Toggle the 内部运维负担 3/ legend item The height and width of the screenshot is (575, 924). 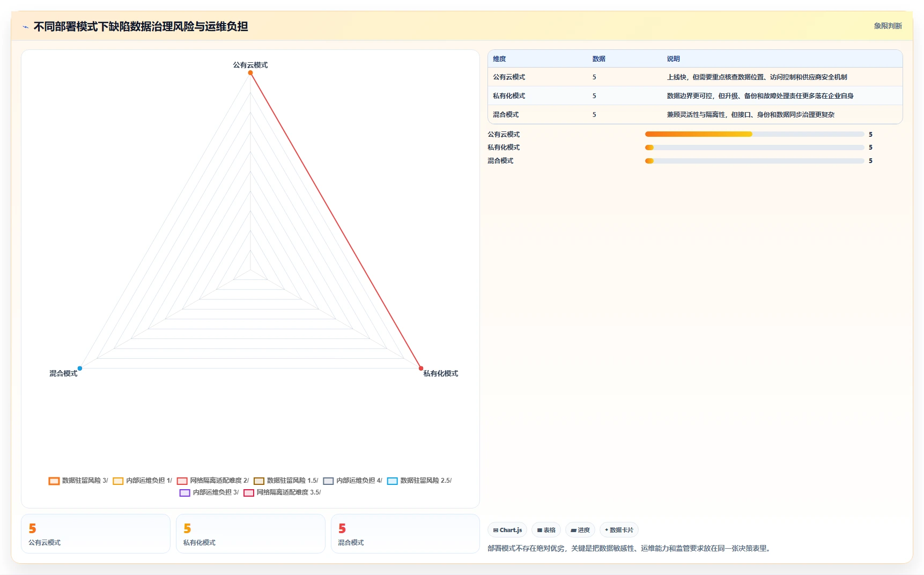(209, 492)
